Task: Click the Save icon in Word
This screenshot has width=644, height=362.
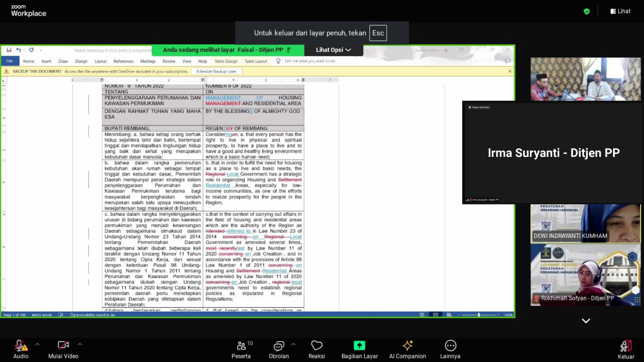Action: pyautogui.click(x=9, y=50)
